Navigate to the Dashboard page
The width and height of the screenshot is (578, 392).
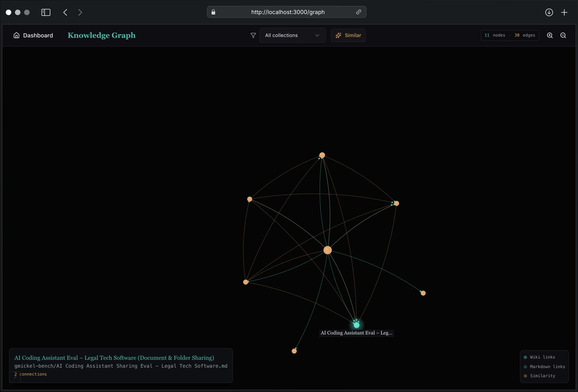(x=38, y=35)
